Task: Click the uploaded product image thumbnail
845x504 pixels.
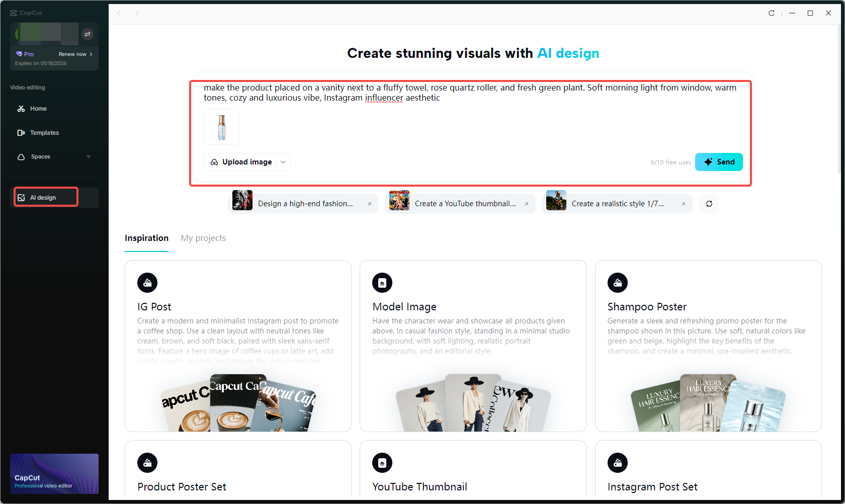Action: [221, 127]
